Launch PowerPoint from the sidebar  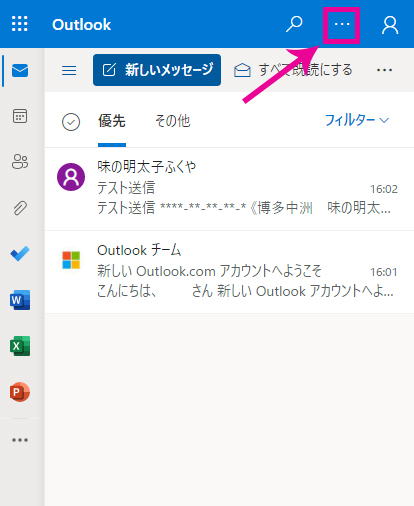[20, 392]
